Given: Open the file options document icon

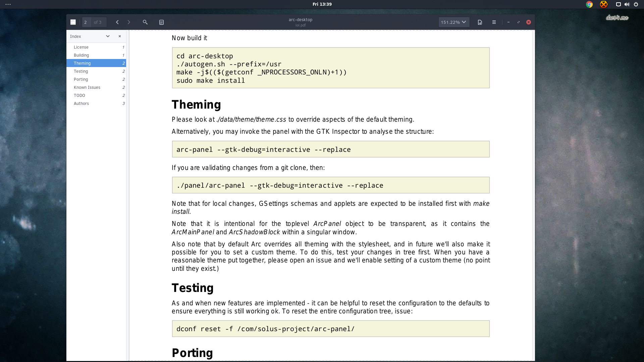Looking at the screenshot, I should click(x=480, y=22).
